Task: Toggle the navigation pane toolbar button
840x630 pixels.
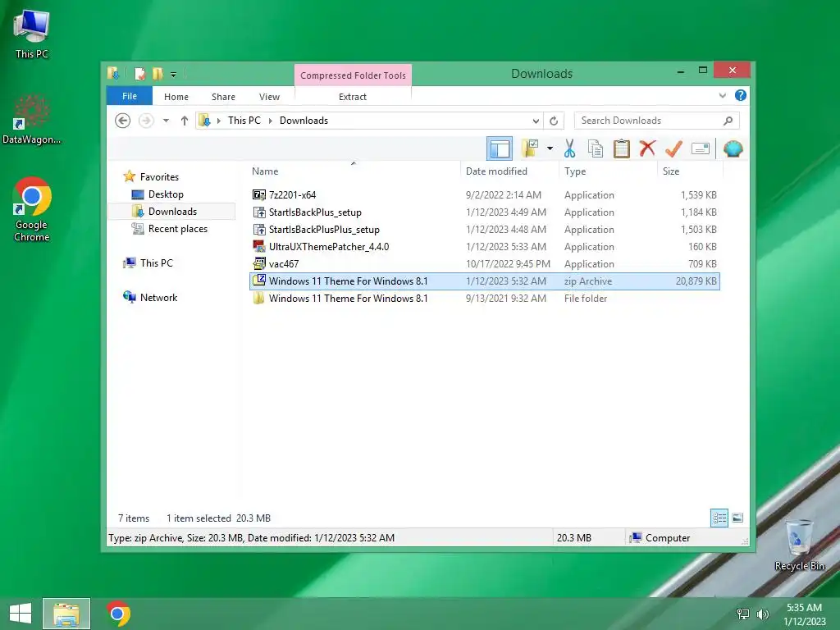Action: click(500, 149)
